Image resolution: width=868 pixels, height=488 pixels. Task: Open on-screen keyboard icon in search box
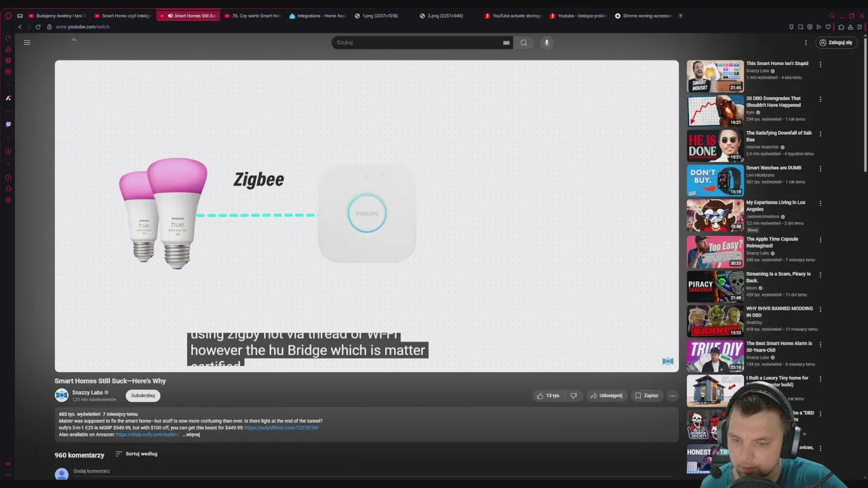tap(506, 43)
